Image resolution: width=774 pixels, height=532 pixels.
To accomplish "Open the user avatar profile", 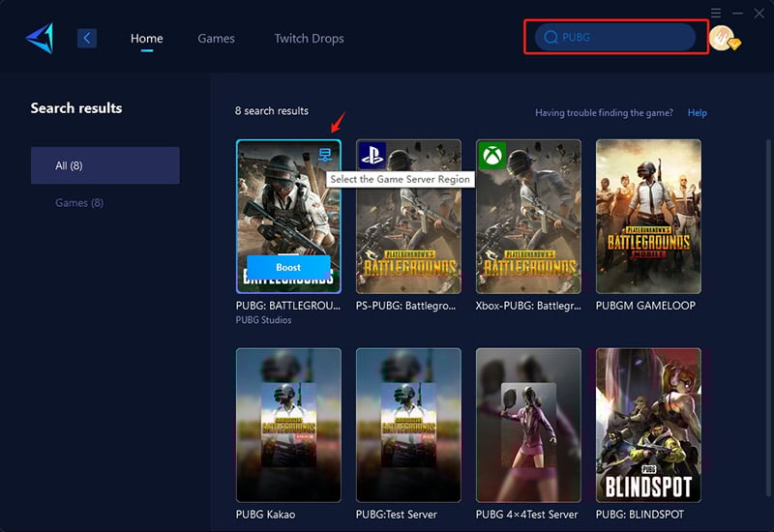I will (x=724, y=38).
